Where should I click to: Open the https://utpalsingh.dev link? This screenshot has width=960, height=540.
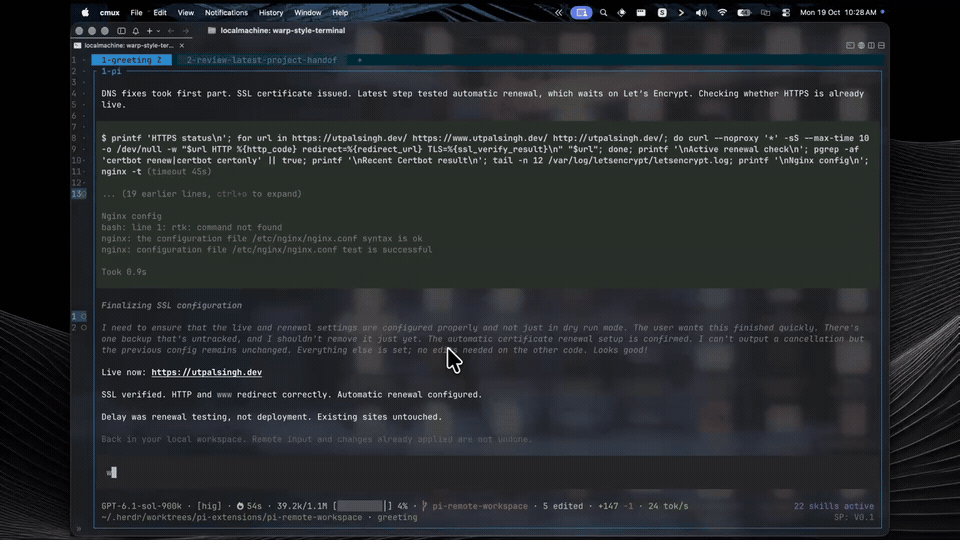(206, 372)
